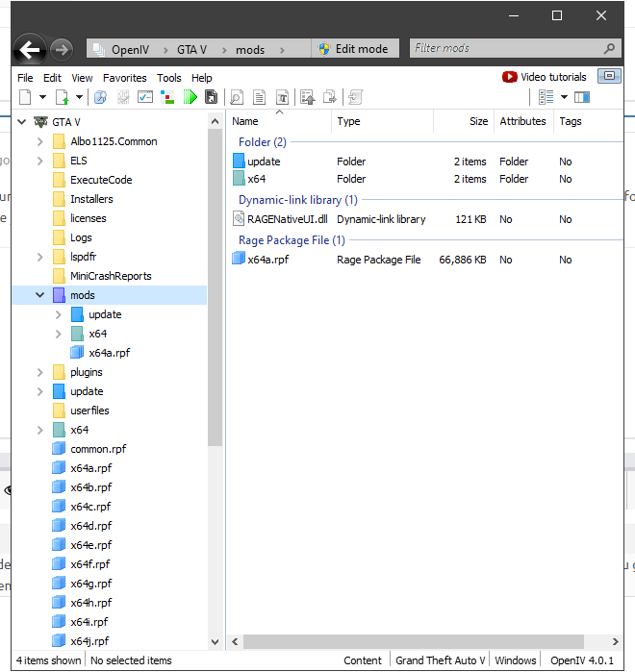Click the blue search-folder toolbar icon

100,97
